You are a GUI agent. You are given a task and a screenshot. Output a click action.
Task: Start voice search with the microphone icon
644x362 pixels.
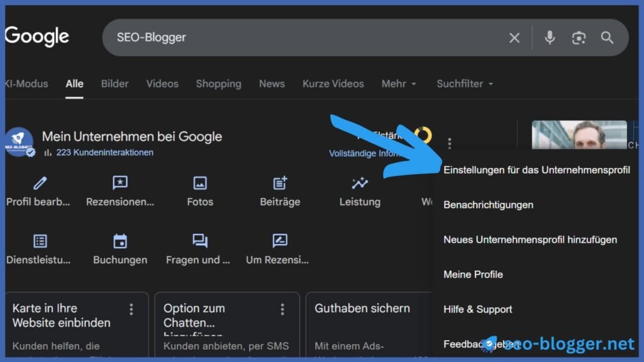pos(549,38)
